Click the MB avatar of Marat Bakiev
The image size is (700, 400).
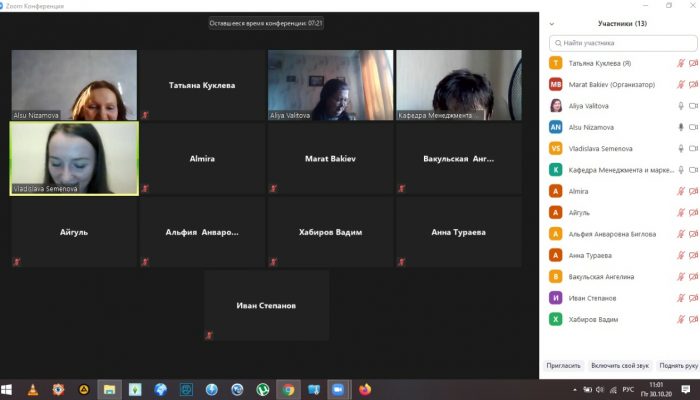point(555,84)
